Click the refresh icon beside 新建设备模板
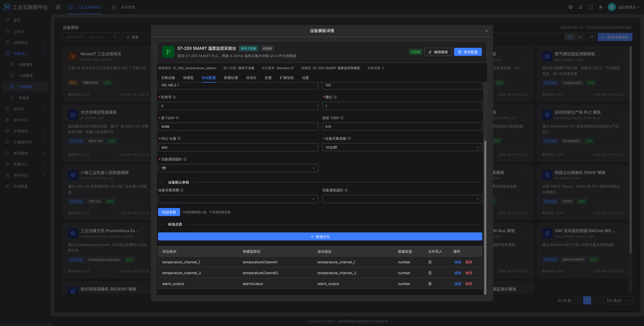 click(x=592, y=37)
